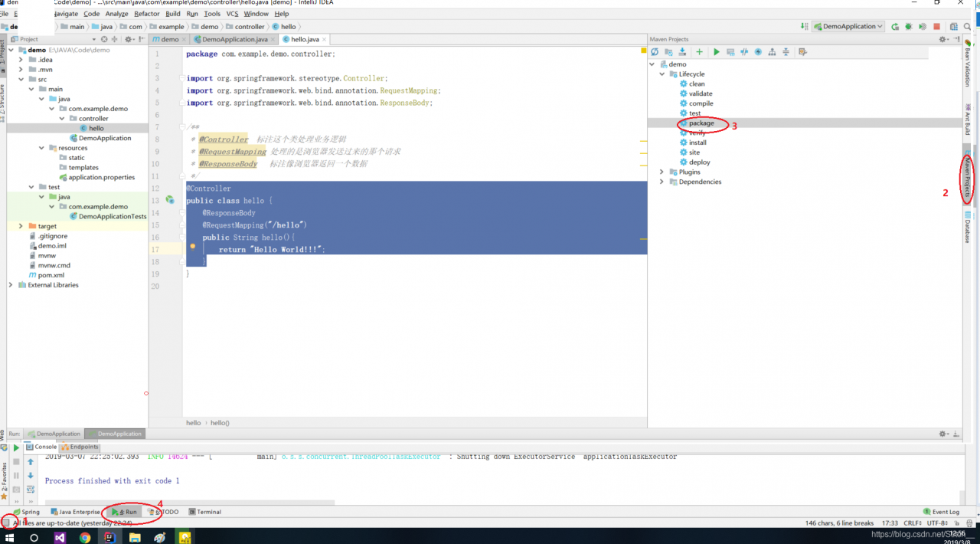Close the hello.java editor tab
980x544 pixels.
coord(324,39)
